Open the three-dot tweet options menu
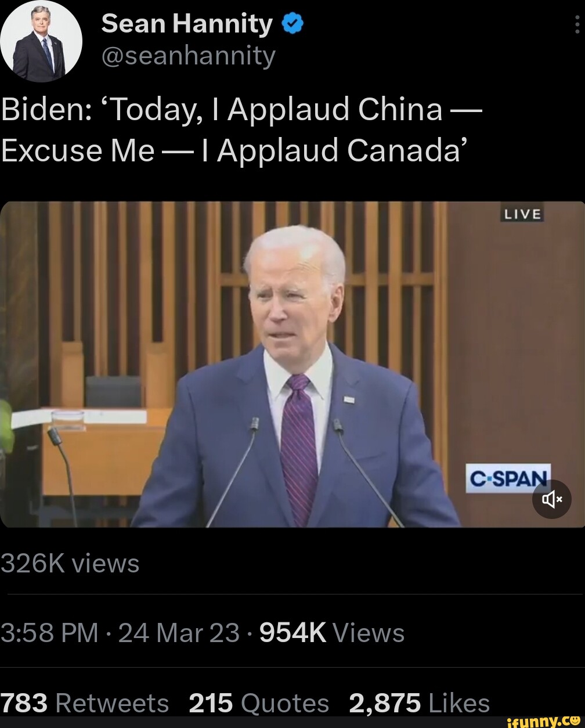 point(576,24)
